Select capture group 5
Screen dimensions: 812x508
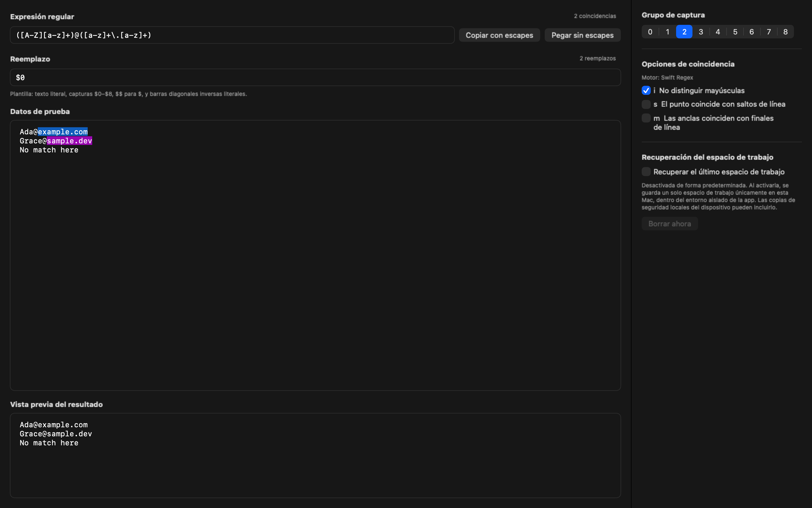click(735, 32)
